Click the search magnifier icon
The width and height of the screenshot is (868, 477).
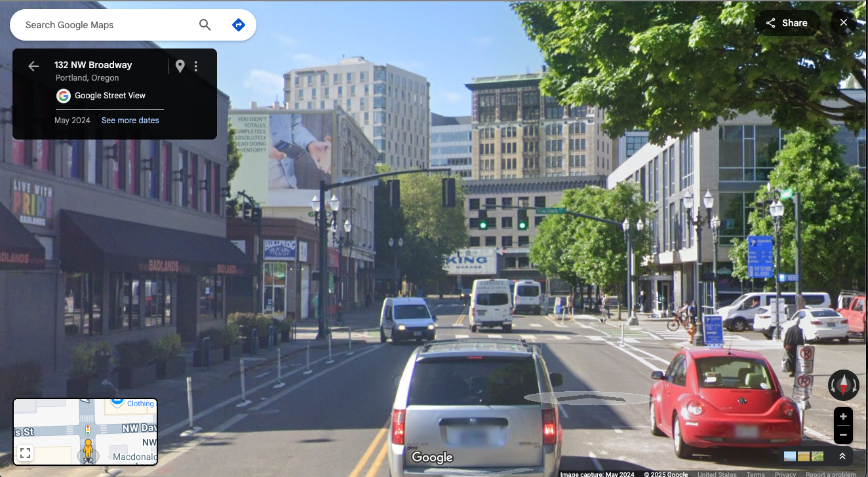tap(205, 25)
